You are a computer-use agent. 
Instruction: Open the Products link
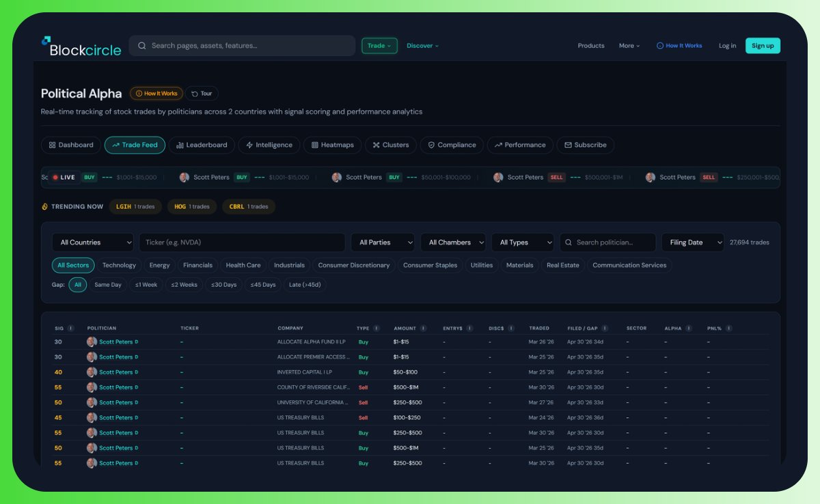pyautogui.click(x=591, y=46)
